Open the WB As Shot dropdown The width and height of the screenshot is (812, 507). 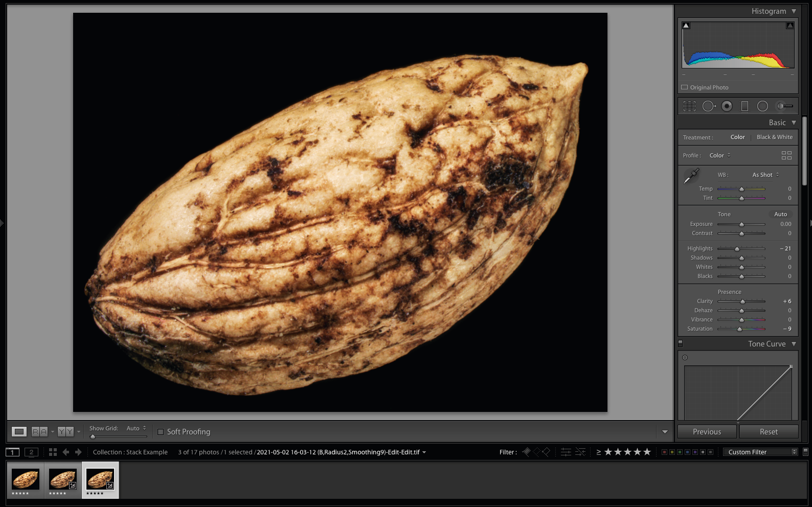(x=765, y=175)
